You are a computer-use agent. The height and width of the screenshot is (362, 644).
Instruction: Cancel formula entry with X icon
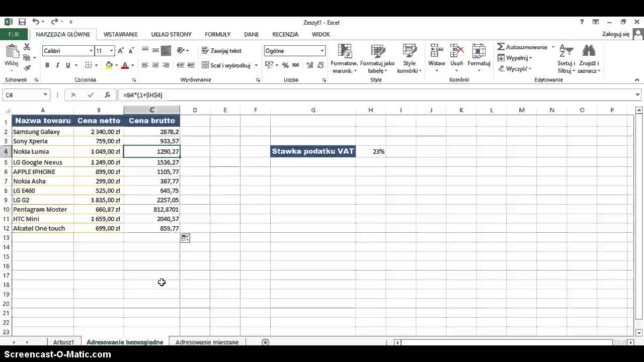click(x=73, y=95)
